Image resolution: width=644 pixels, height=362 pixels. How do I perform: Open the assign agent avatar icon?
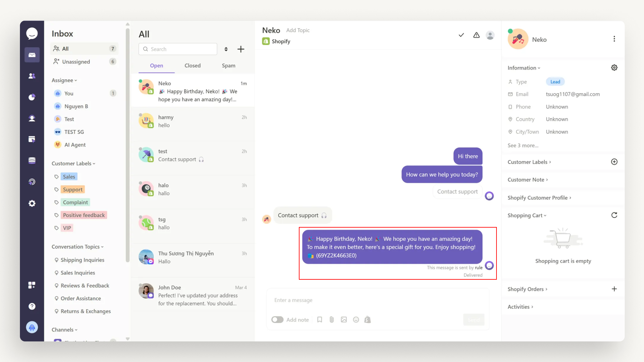[490, 35]
